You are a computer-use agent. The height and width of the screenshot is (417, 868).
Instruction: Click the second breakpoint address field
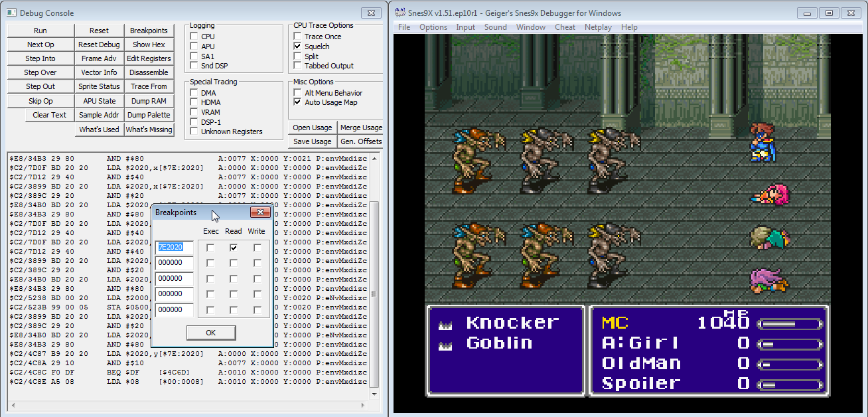[x=175, y=263]
